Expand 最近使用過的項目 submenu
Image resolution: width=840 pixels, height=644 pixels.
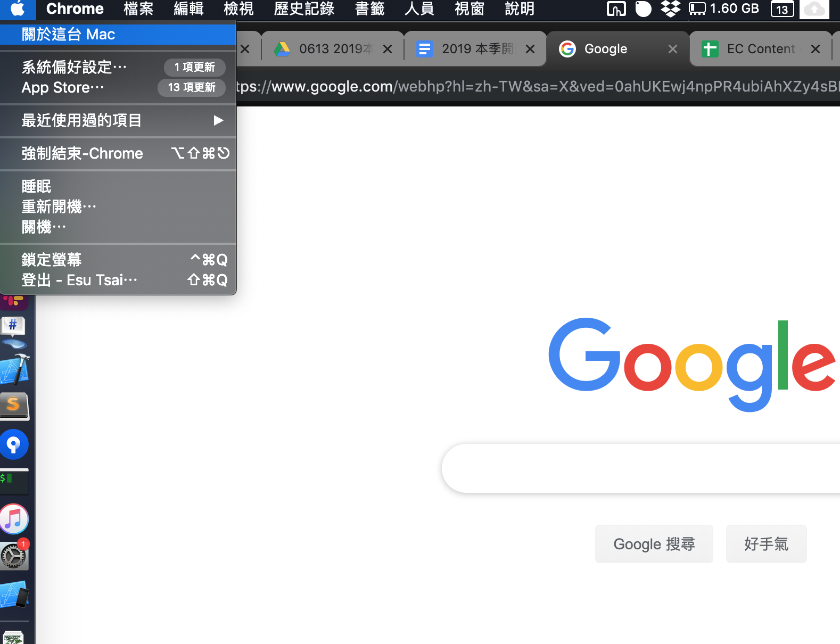pyautogui.click(x=118, y=120)
